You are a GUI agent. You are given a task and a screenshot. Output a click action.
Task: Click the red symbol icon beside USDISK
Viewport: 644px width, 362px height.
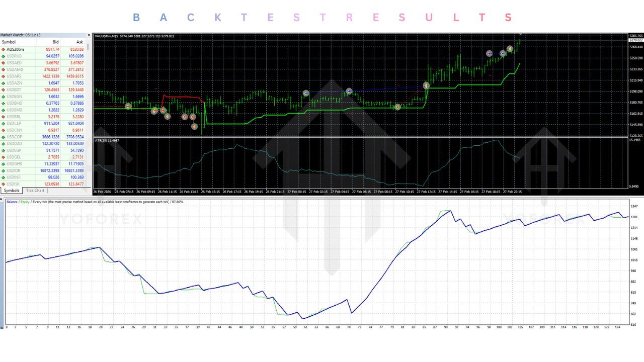[x=4, y=184]
